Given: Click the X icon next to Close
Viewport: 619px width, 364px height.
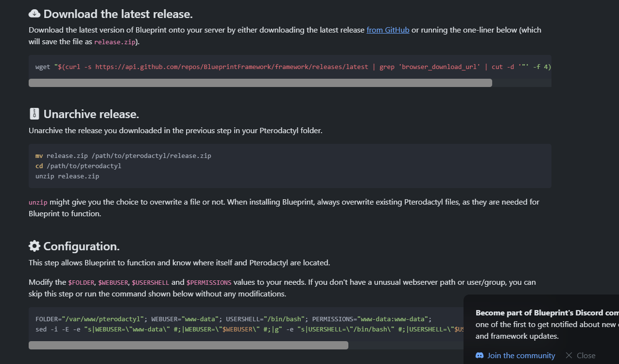Looking at the screenshot, I should [569, 356].
